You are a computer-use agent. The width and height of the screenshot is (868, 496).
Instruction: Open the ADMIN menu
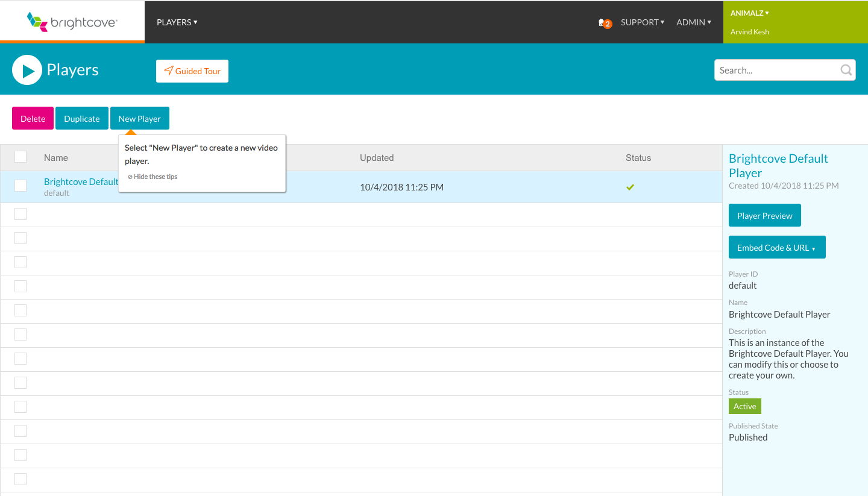(694, 22)
